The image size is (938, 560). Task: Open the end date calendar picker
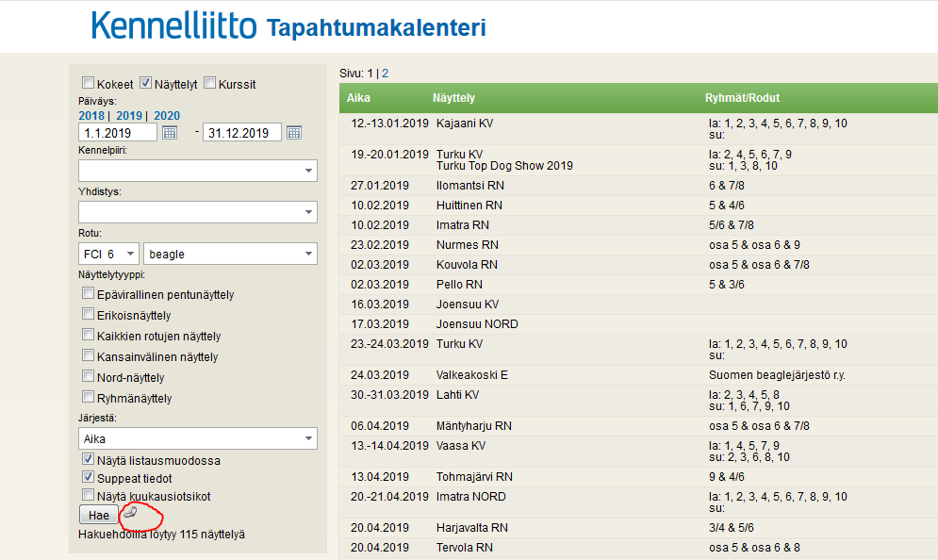tap(294, 133)
